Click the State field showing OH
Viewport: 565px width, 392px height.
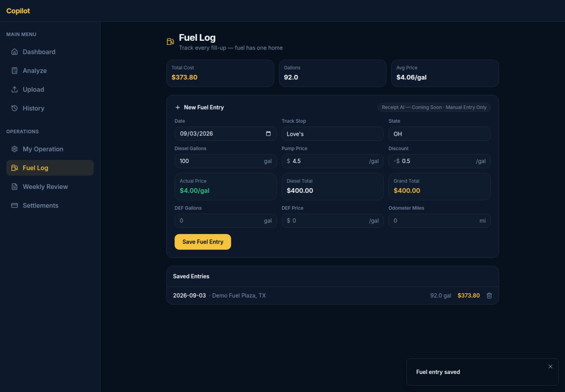click(440, 134)
